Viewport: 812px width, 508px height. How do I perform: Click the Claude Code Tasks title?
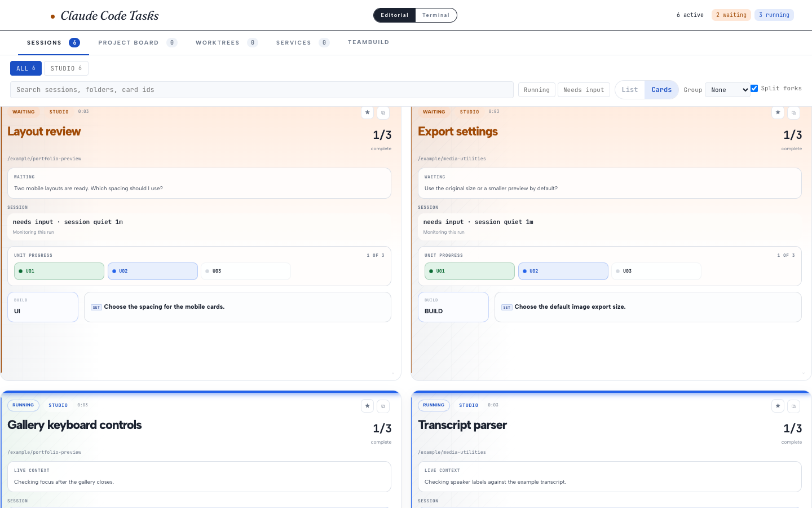tap(109, 16)
